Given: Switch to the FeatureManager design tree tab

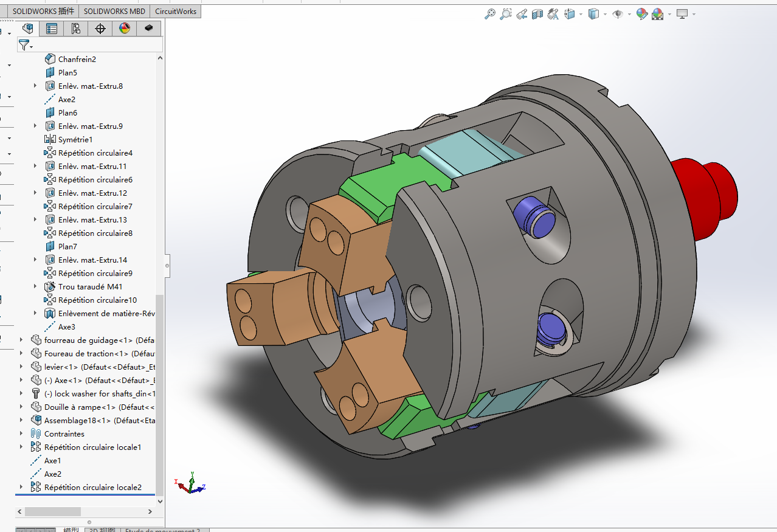Looking at the screenshot, I should (27, 28).
